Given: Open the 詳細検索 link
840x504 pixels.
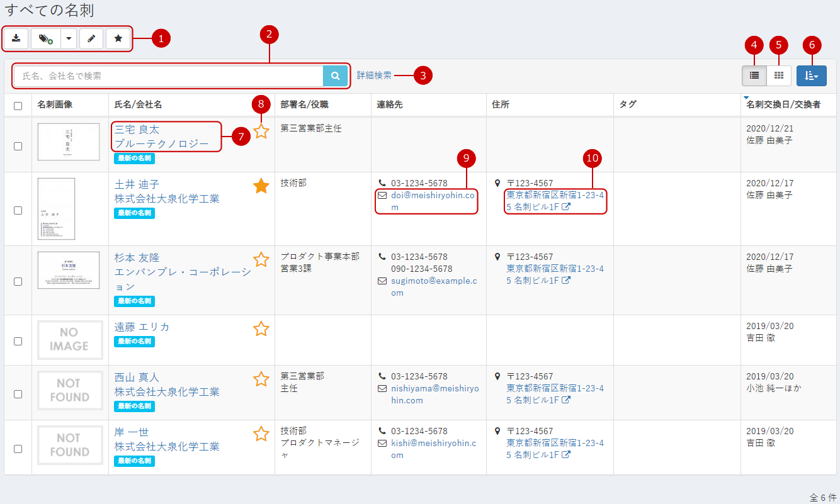Looking at the screenshot, I should tap(374, 76).
